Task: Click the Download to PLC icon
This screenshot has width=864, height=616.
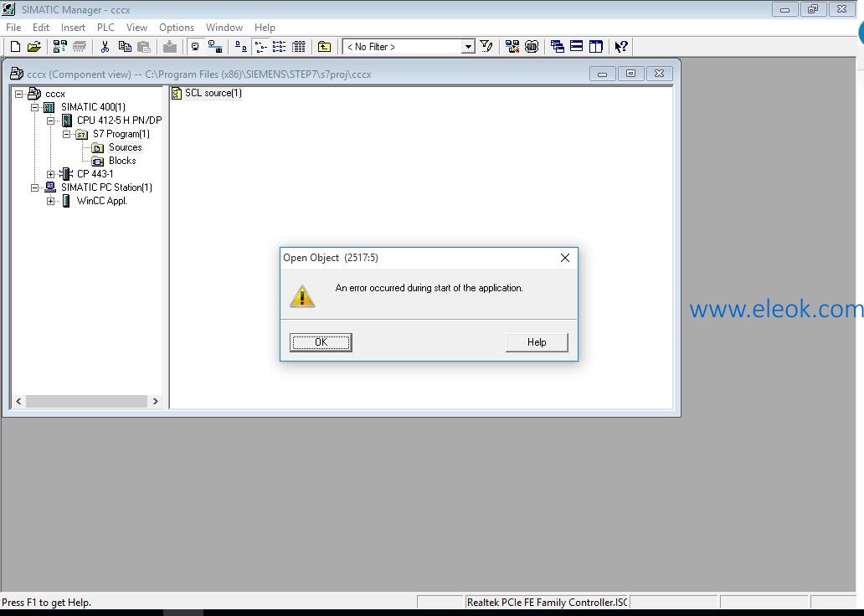Action: click(x=170, y=47)
